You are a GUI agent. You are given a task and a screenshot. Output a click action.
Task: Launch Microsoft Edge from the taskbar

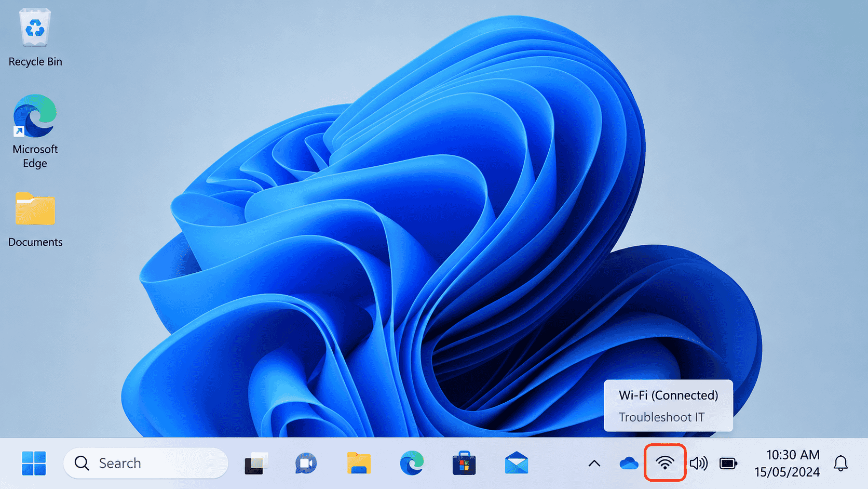412,463
